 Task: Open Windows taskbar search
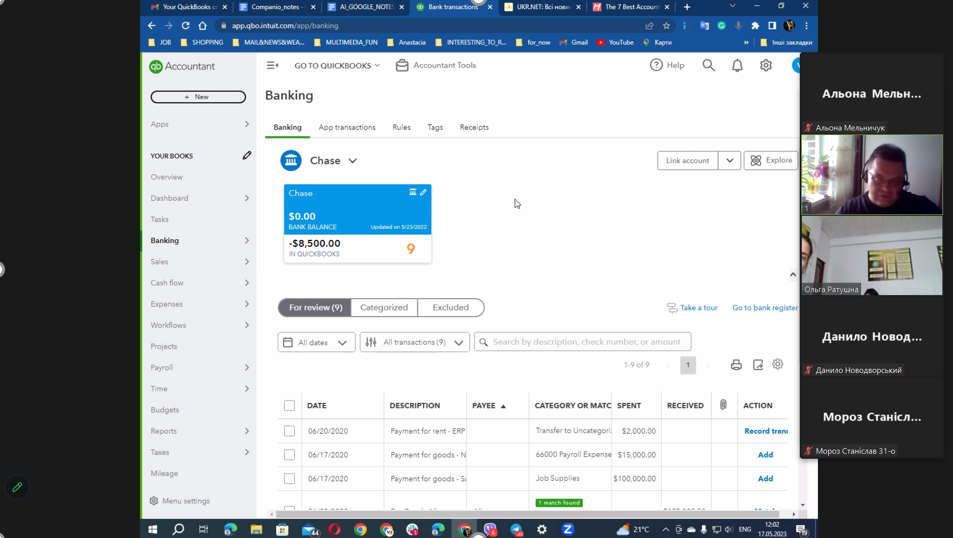point(178,529)
